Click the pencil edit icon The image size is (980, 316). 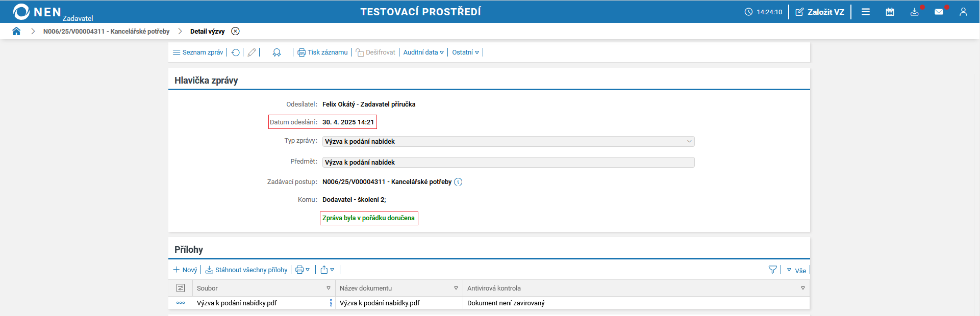tap(252, 52)
